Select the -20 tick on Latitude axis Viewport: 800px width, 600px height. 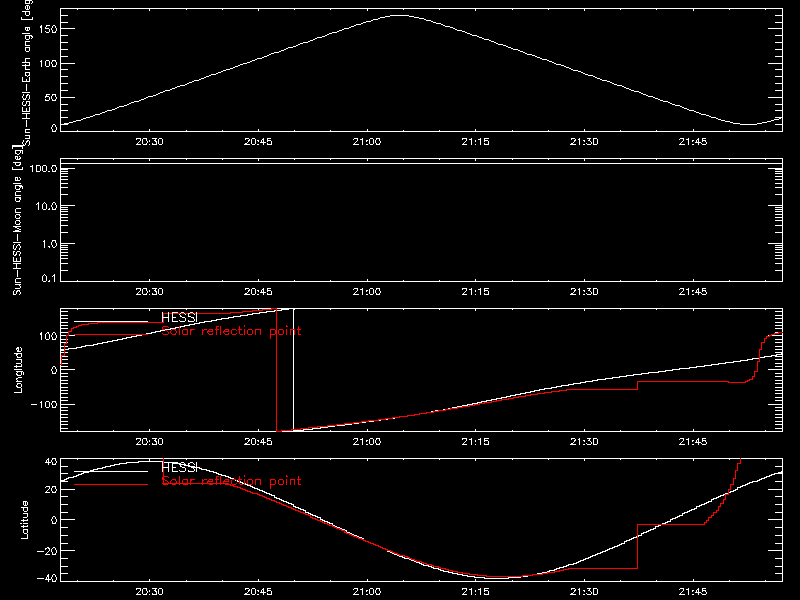pos(47,551)
